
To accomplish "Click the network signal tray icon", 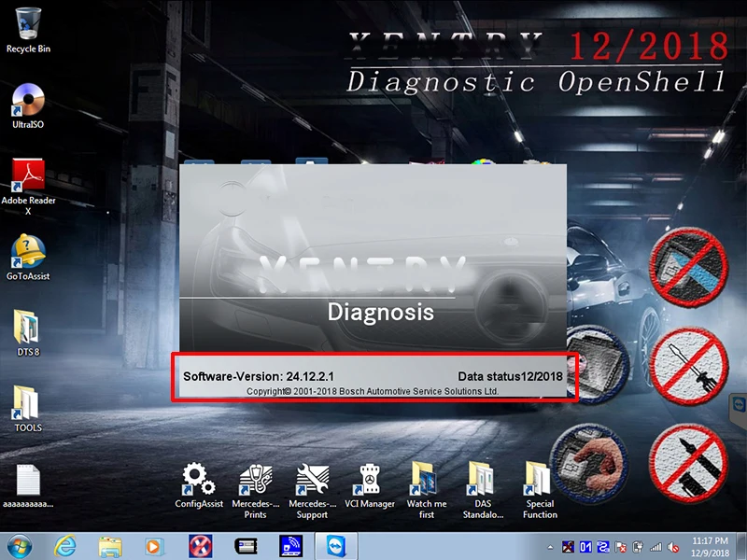I will pyautogui.click(x=655, y=547).
